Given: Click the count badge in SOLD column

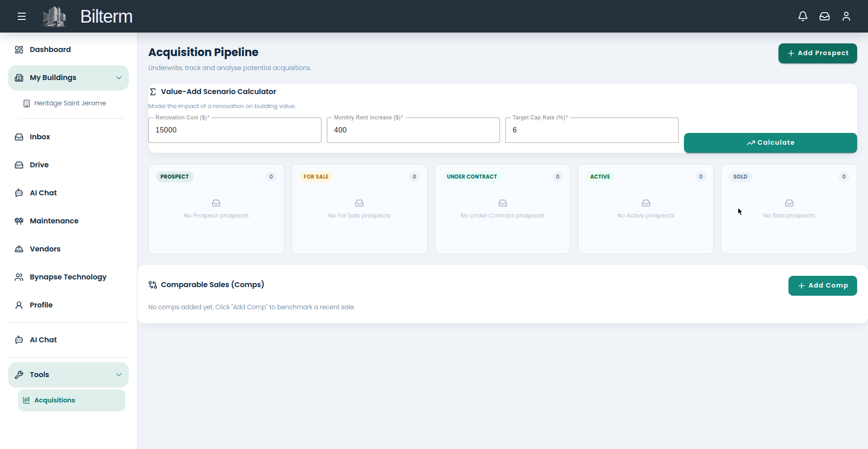Looking at the screenshot, I should (x=844, y=177).
